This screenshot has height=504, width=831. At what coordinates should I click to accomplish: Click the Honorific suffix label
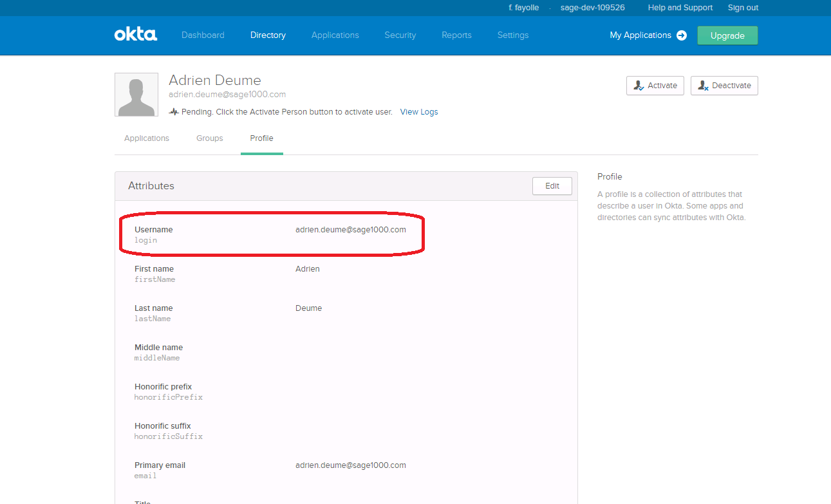(x=163, y=426)
